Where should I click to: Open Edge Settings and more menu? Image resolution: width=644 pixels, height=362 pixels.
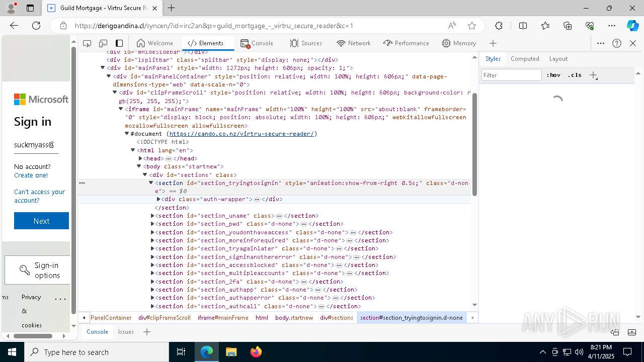point(612,26)
